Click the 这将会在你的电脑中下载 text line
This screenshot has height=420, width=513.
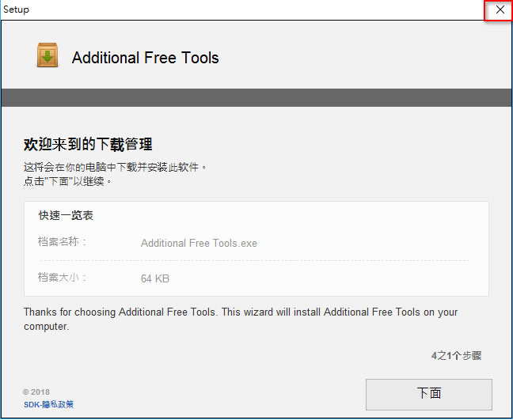tap(115, 167)
